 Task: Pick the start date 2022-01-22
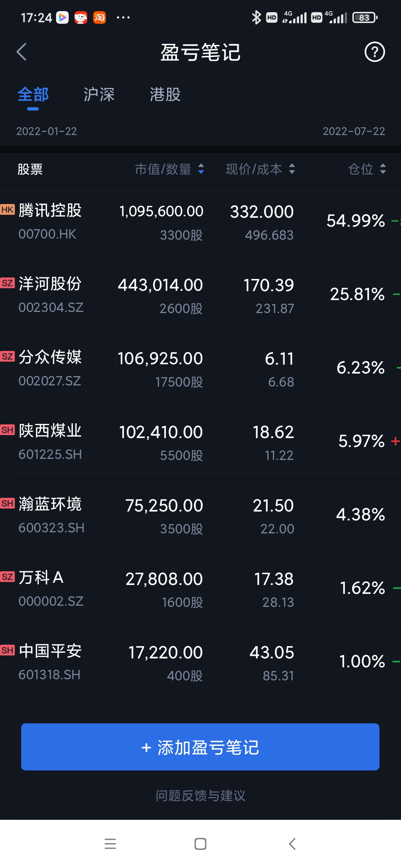pyautogui.click(x=47, y=131)
